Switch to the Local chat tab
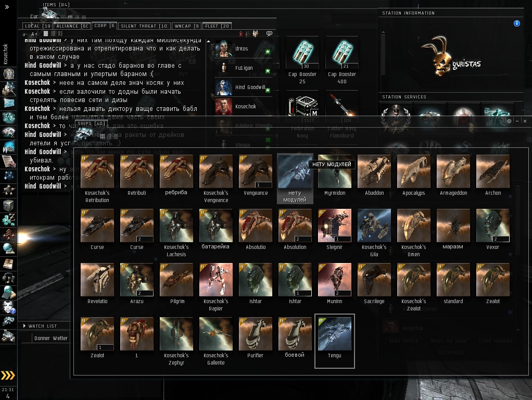 pos(37,26)
